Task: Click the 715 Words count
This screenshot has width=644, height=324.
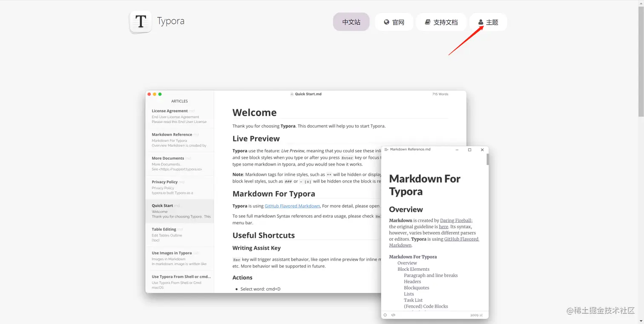Action: pos(440,94)
